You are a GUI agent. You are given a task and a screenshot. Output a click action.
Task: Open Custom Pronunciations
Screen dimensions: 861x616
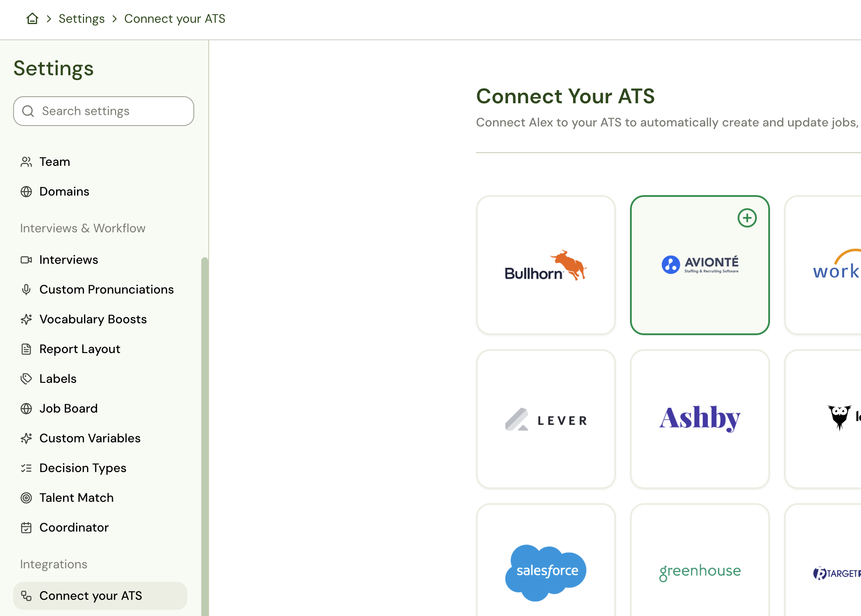pos(106,290)
